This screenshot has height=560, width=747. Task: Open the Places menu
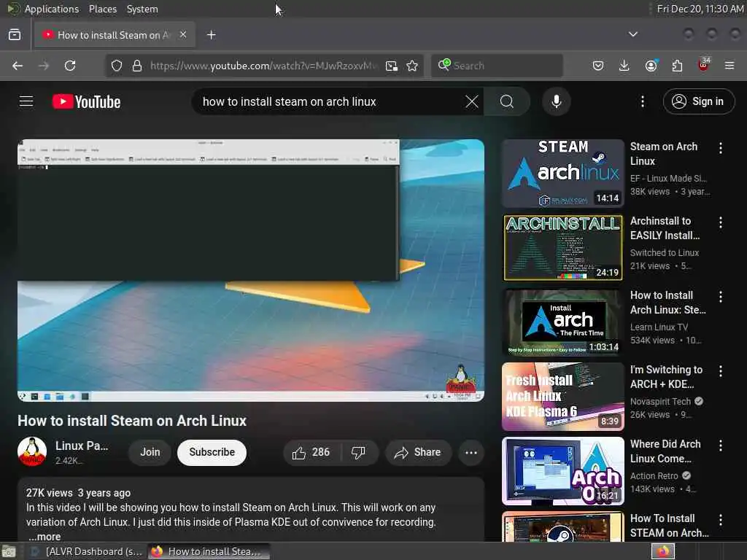[102, 9]
